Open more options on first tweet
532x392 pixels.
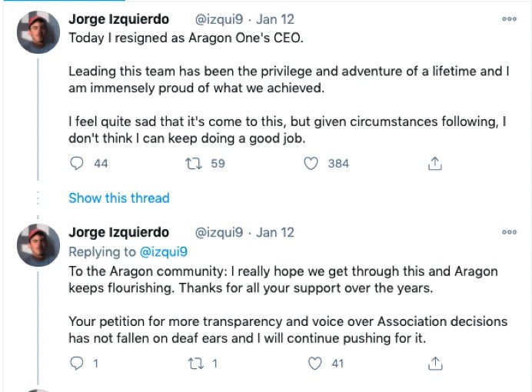[x=509, y=19]
